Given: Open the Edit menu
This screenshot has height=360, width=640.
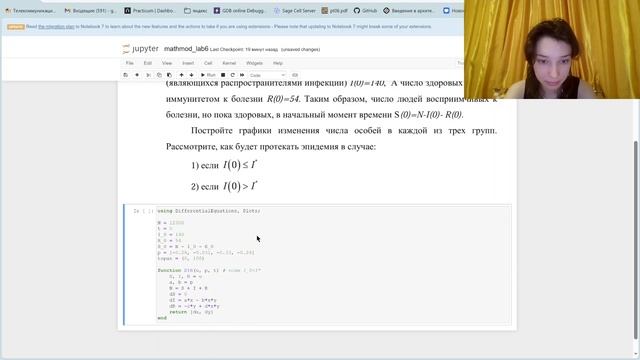Looking at the screenshot, I should click(147, 63).
